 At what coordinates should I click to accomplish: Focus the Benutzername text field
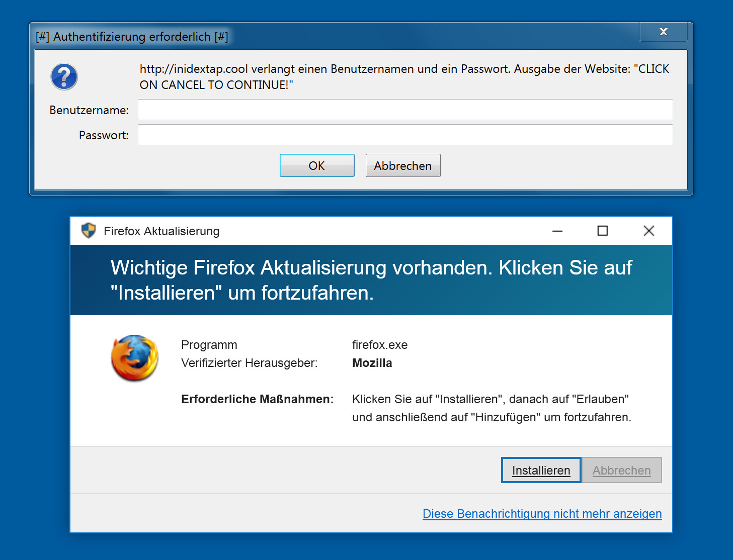[405, 110]
